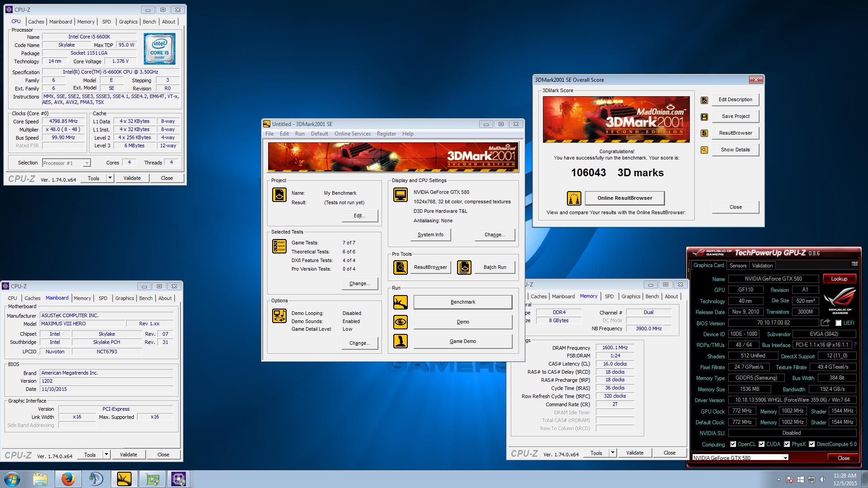Click Change... button under Options
The height and width of the screenshot is (488, 868).
click(360, 343)
